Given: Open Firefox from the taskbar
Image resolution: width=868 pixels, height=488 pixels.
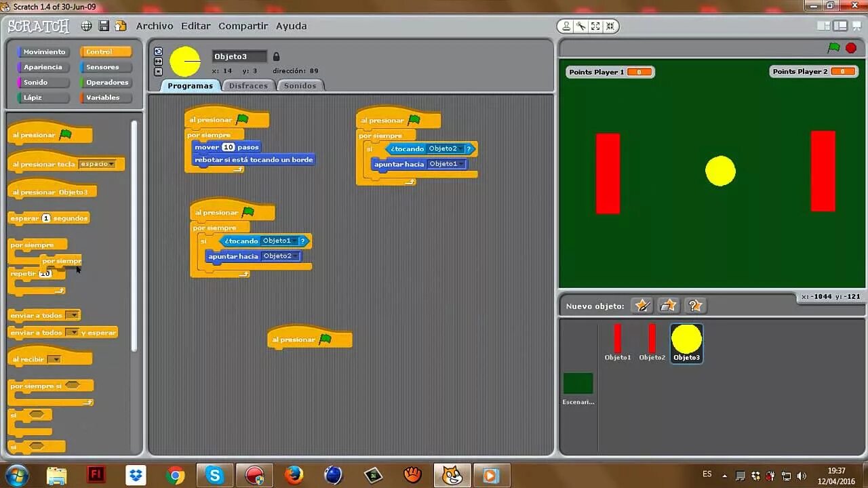Looking at the screenshot, I should click(x=294, y=475).
